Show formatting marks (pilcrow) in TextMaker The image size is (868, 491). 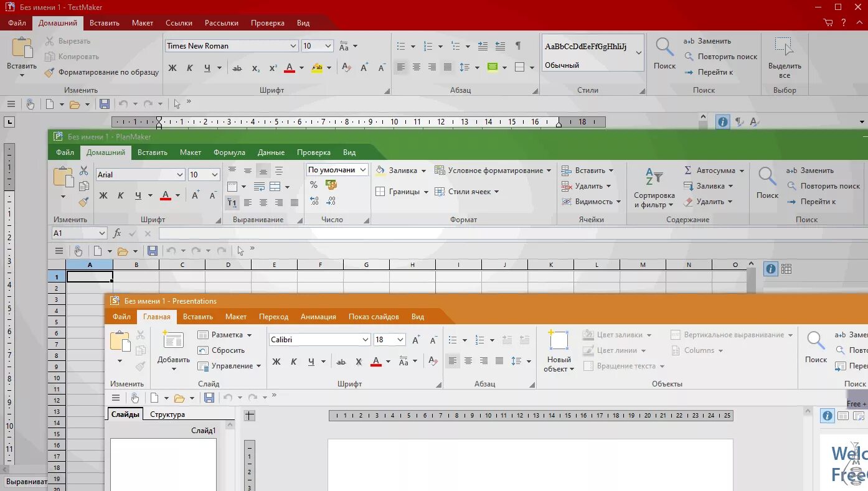(518, 46)
